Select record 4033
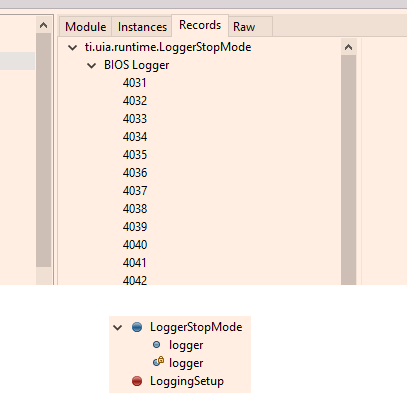This screenshot has height=400, width=407. pos(135,119)
